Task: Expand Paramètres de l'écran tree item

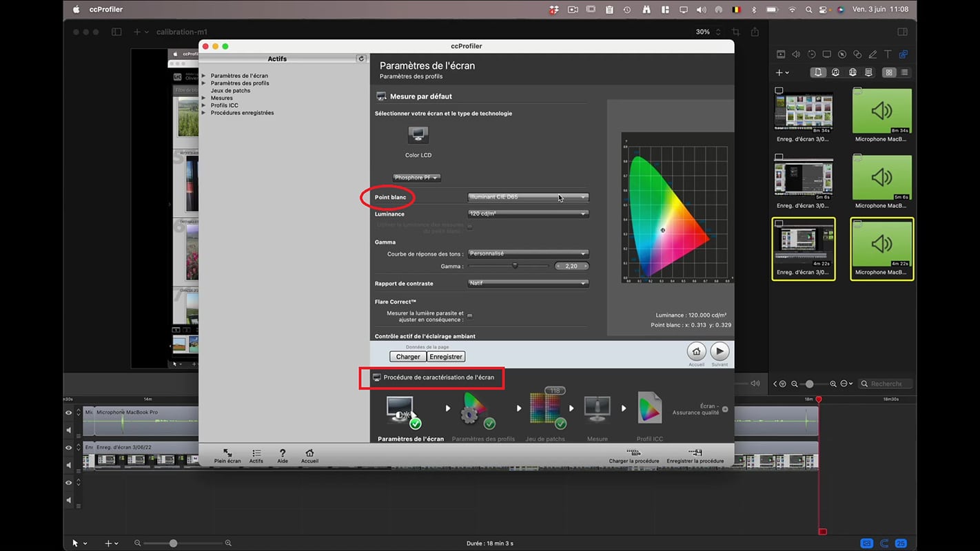Action: pos(203,76)
